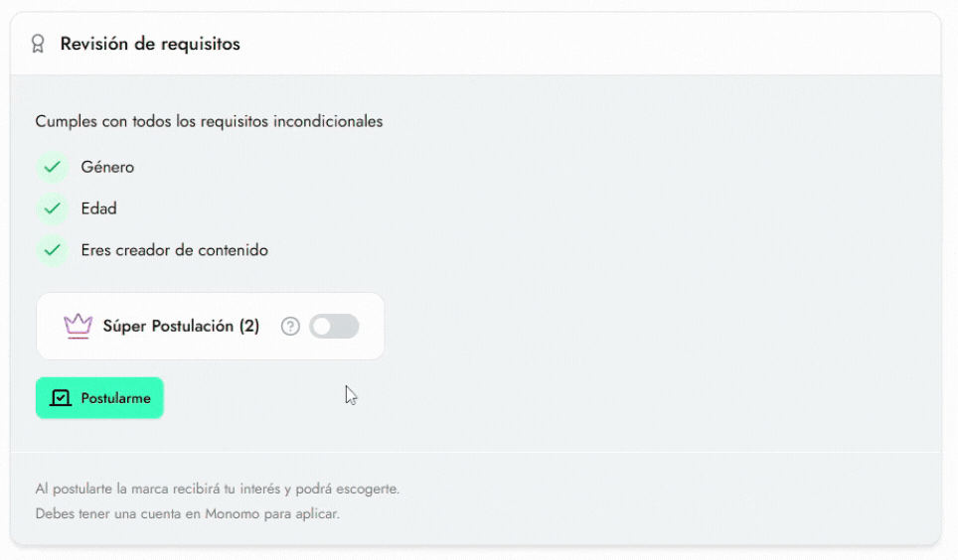Click the Revisión de requisitos header bar
958x560 pixels.
point(475,44)
